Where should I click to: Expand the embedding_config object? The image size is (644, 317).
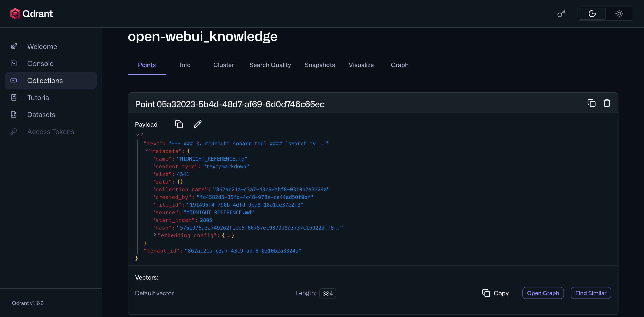click(155, 235)
